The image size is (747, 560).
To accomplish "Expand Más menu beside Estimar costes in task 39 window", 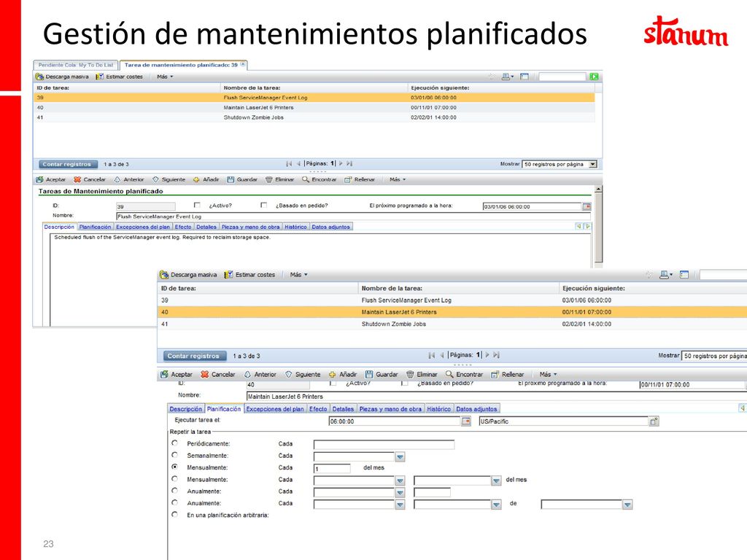I will coord(165,77).
